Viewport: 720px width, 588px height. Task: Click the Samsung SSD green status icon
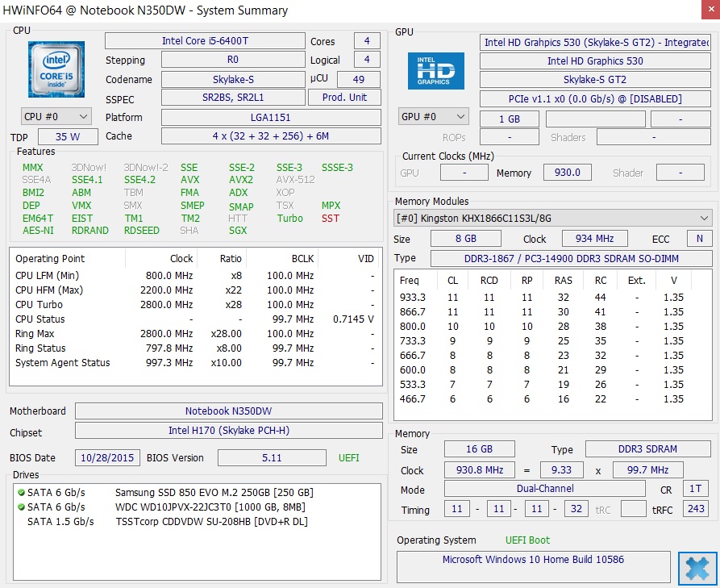click(21, 493)
